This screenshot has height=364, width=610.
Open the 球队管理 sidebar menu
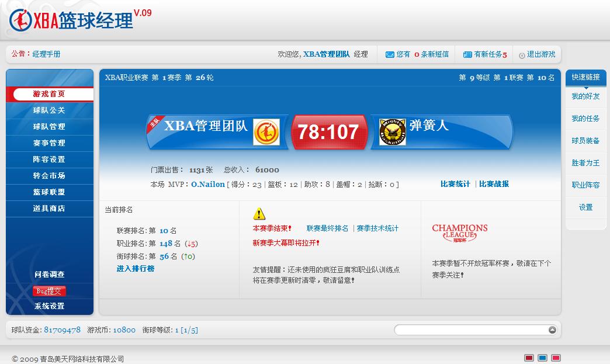click(49, 127)
